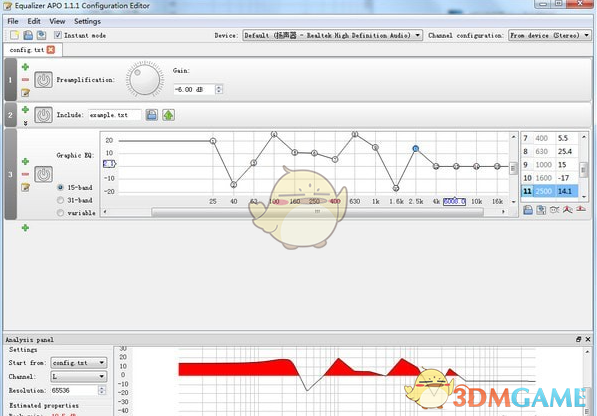Remove the Graphic EQ filter with its minus icon
Screen dimensions: 597x416
pos(25,174)
